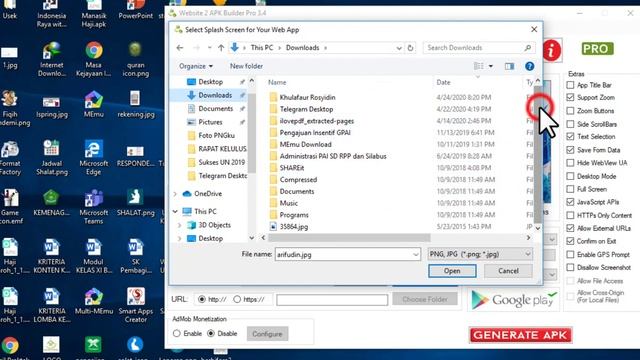Open the Jadwal Shalat.png desktop file
The width and height of the screenshot is (640, 360).
click(x=51, y=158)
